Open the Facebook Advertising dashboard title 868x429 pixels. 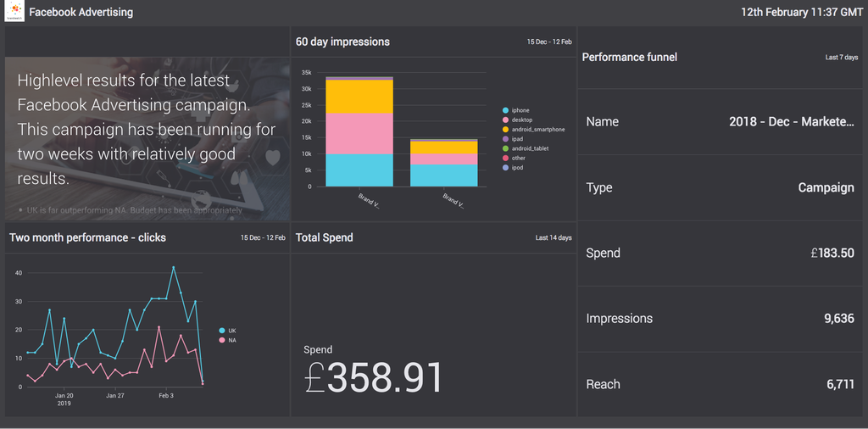coord(81,13)
